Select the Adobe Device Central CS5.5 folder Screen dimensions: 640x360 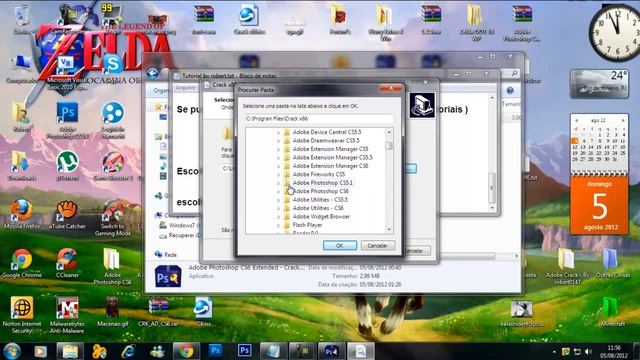pos(327,132)
